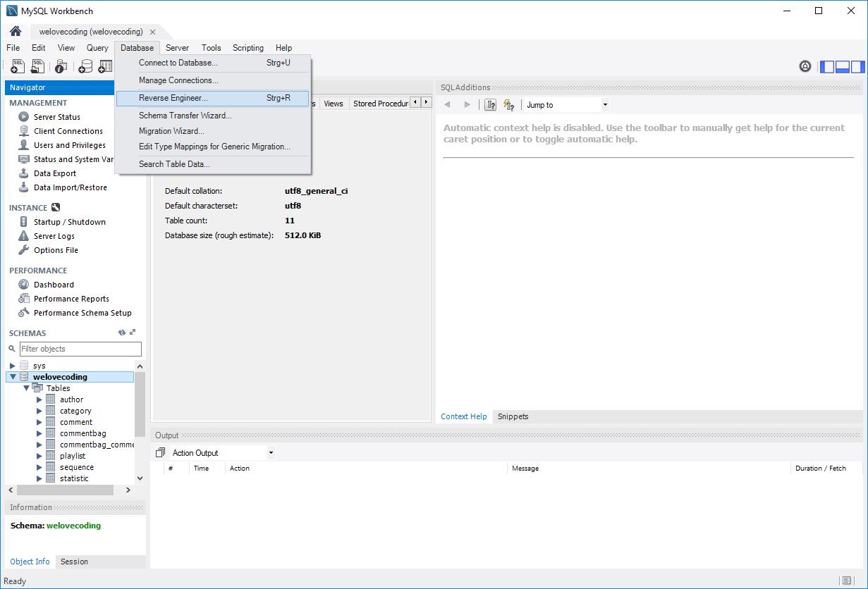Click the open SQL script file icon
The width and height of the screenshot is (868, 589).
tap(37, 66)
